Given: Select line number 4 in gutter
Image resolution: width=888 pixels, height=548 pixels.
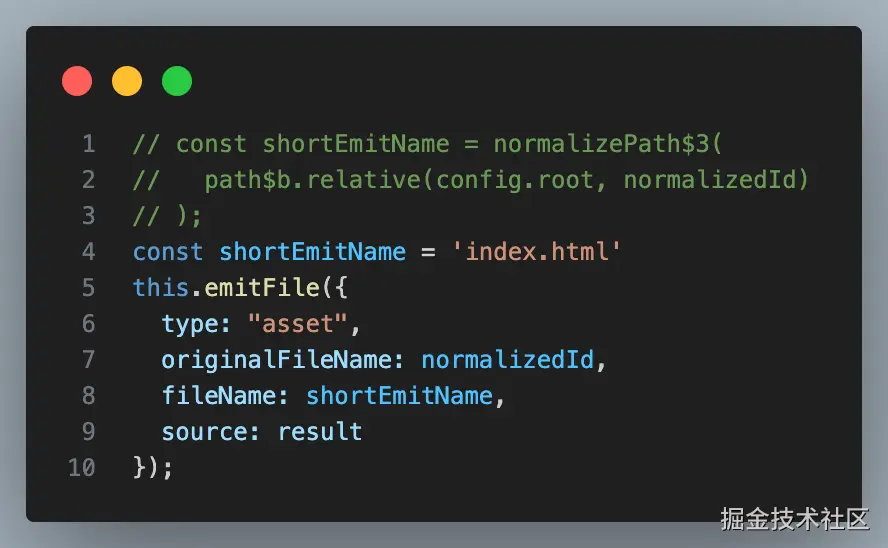Looking at the screenshot, I should pos(89,252).
